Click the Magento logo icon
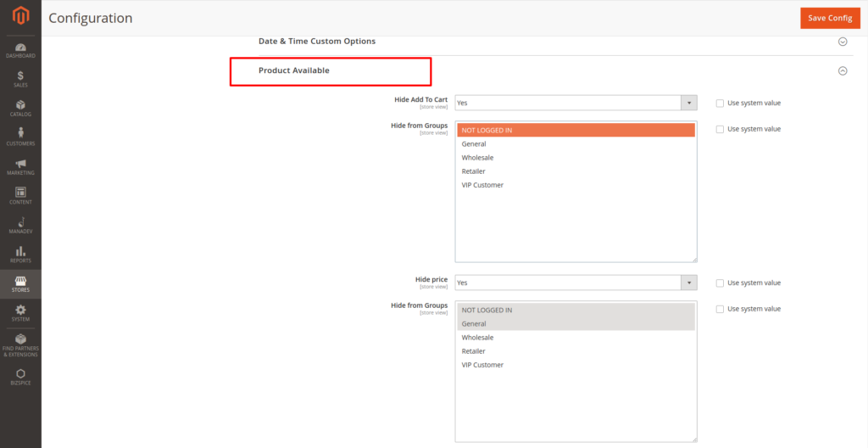 [20, 17]
